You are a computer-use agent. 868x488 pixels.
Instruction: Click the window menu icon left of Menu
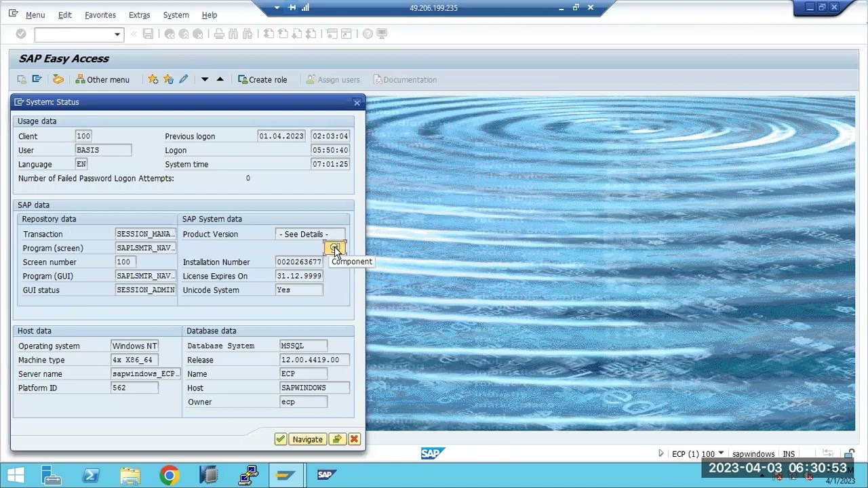[13, 14]
